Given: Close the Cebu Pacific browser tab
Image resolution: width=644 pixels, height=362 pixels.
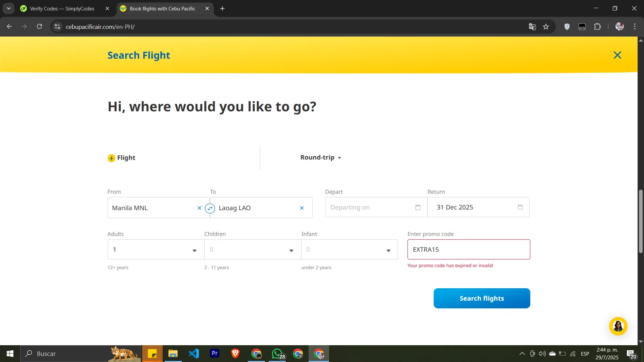Looking at the screenshot, I should pyautogui.click(x=207, y=9).
